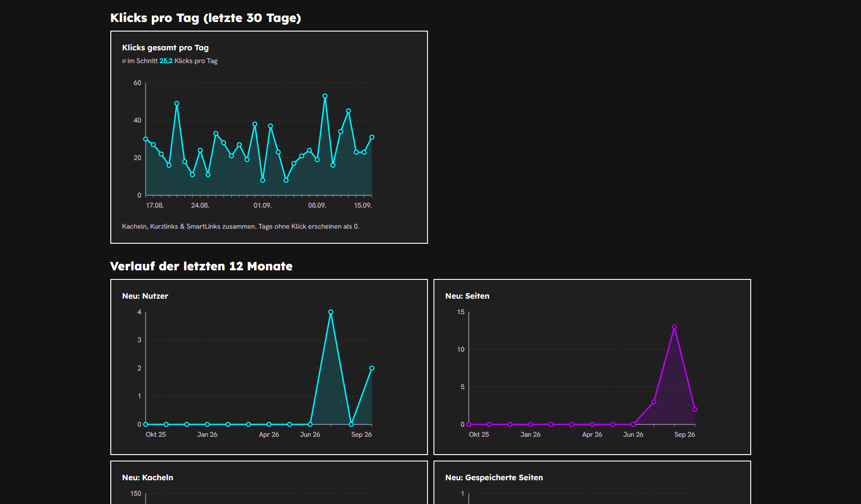Select the "Neu: Kacheln" chart title
This screenshot has height=504, width=861.
coord(148,477)
